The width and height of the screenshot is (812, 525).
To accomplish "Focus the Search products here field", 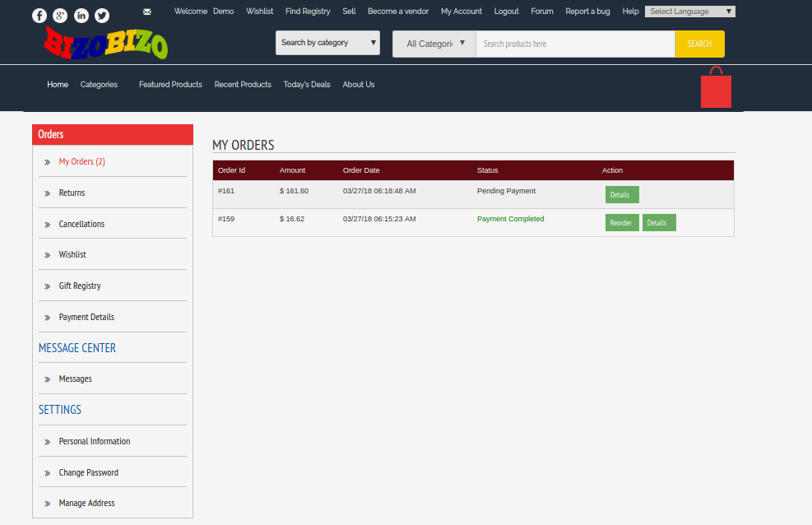I will click(x=575, y=44).
